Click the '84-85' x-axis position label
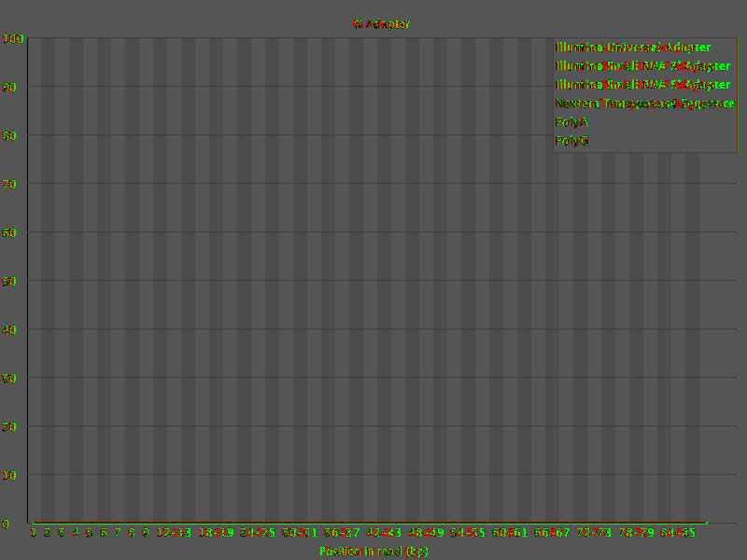 pos(678,532)
